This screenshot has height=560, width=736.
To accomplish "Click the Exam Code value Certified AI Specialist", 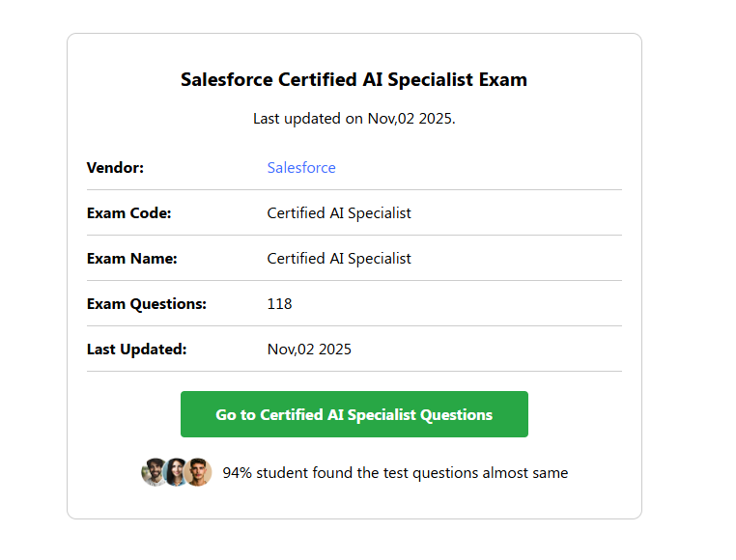I will click(339, 213).
